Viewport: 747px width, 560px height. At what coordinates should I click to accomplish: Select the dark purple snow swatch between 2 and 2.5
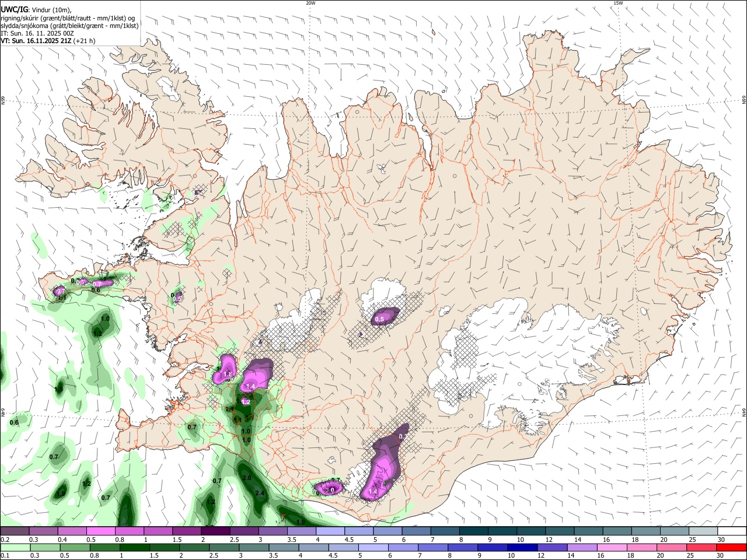click(x=215, y=531)
